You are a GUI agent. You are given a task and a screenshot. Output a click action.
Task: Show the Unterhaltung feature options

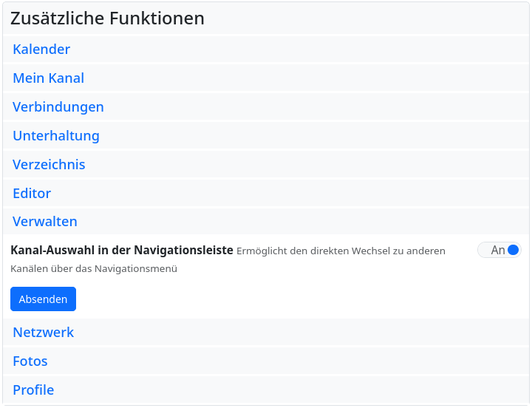pos(55,136)
